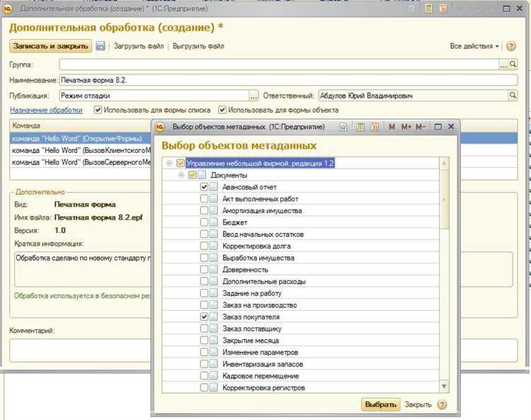This screenshot has height=420, width=531.
Task: Click scroll down arrow in metadata list
Action: tap(445, 387)
